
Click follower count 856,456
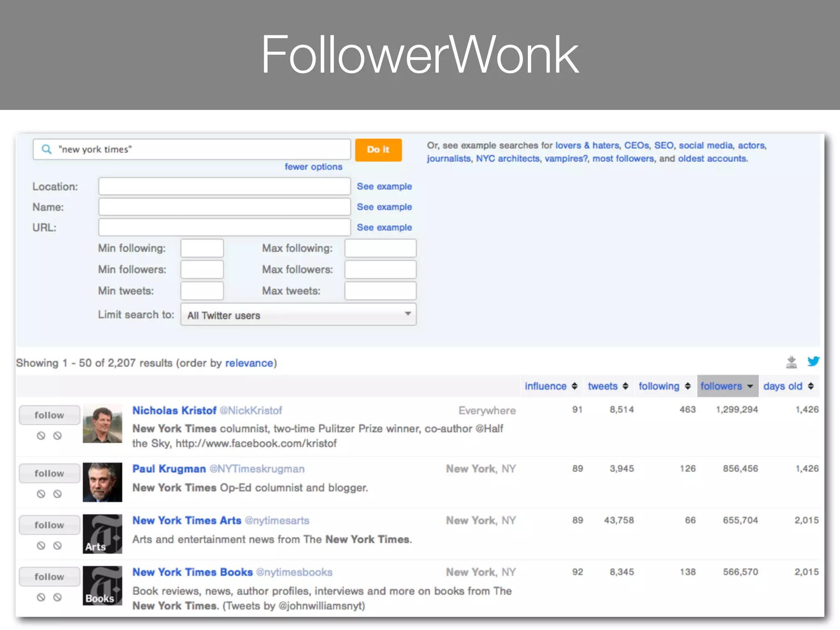(x=740, y=468)
